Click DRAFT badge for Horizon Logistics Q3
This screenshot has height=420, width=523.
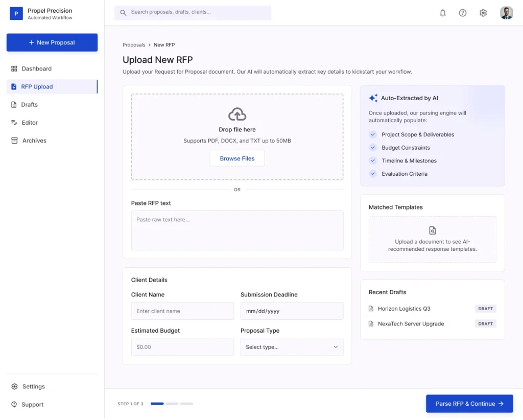tap(485, 309)
